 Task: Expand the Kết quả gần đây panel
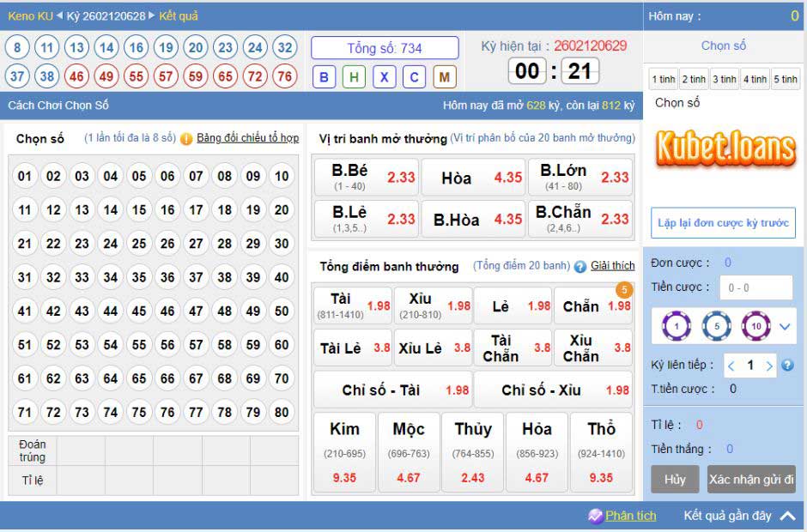tap(787, 516)
